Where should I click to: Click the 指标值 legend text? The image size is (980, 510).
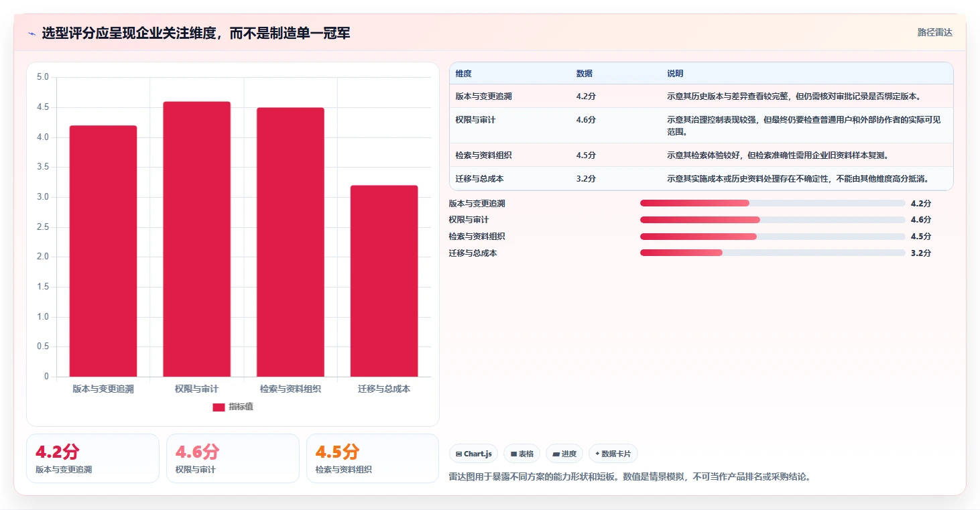click(x=241, y=407)
